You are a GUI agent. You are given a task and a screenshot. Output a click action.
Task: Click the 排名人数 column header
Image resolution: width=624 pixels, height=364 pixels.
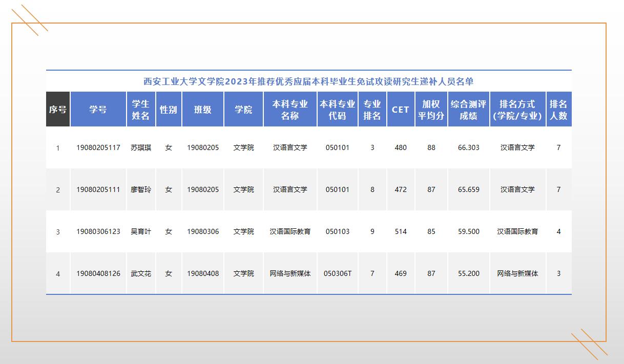pyautogui.click(x=558, y=110)
